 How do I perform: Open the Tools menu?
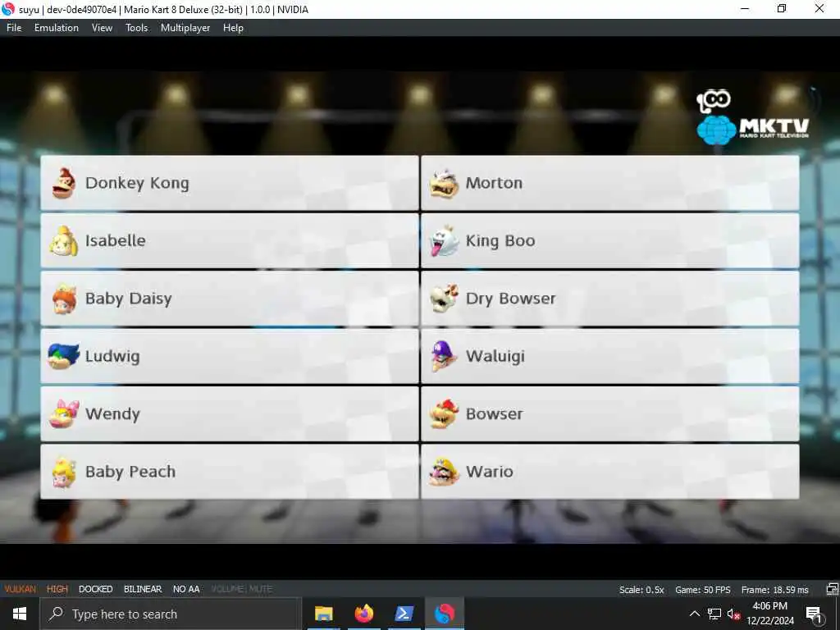tap(137, 28)
